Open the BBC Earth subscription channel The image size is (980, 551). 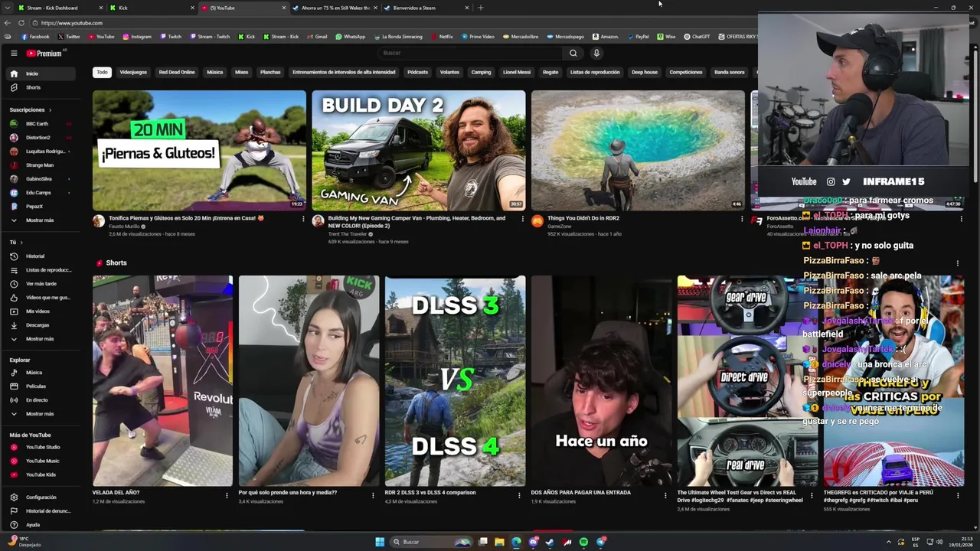coord(42,123)
